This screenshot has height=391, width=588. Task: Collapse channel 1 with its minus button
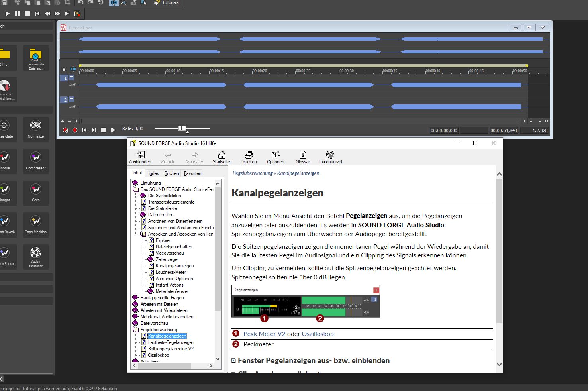(71, 77)
